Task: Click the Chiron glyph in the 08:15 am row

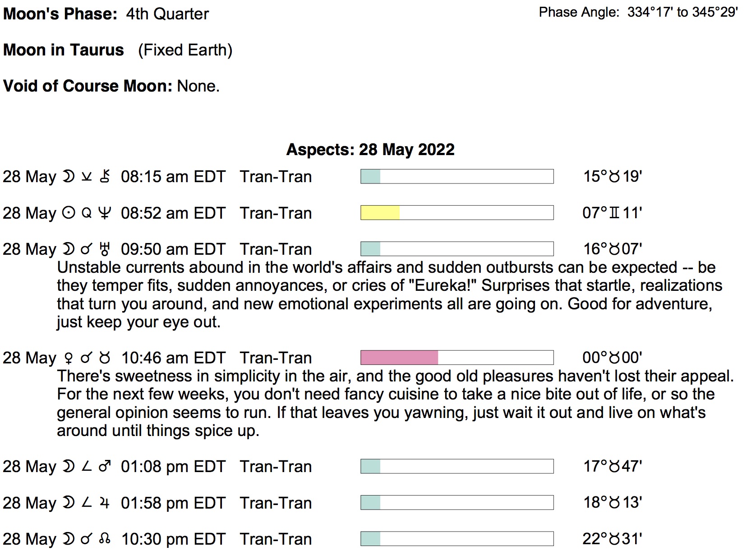Action: 105,176
